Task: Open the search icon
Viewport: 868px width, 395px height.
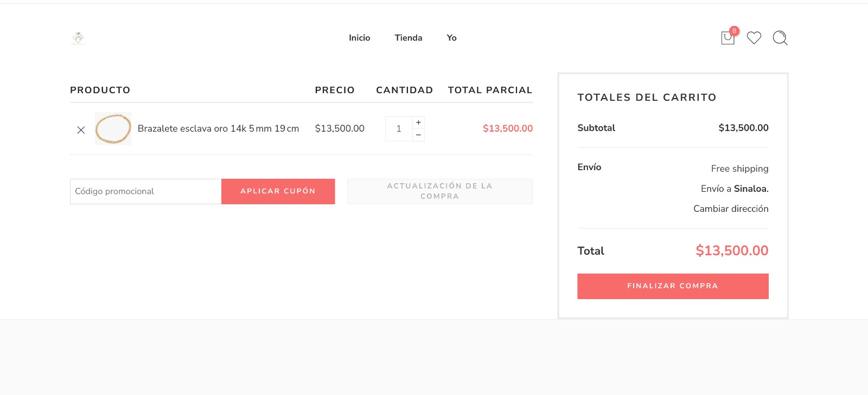Action: pyautogui.click(x=780, y=38)
